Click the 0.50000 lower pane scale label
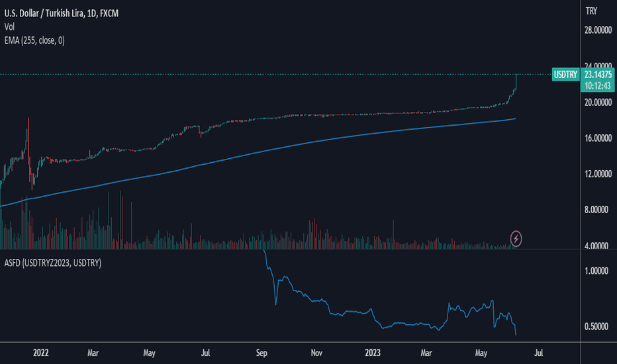The width and height of the screenshot is (617, 364). coord(596,327)
